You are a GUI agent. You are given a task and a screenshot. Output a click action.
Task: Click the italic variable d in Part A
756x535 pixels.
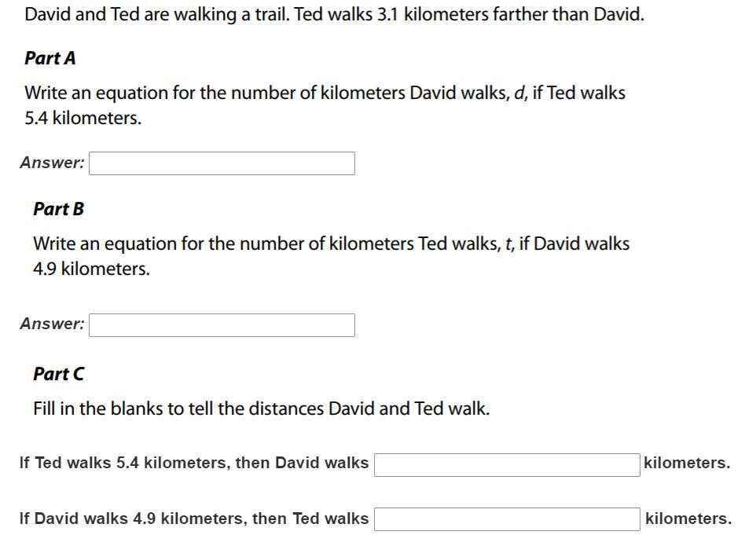click(519, 93)
